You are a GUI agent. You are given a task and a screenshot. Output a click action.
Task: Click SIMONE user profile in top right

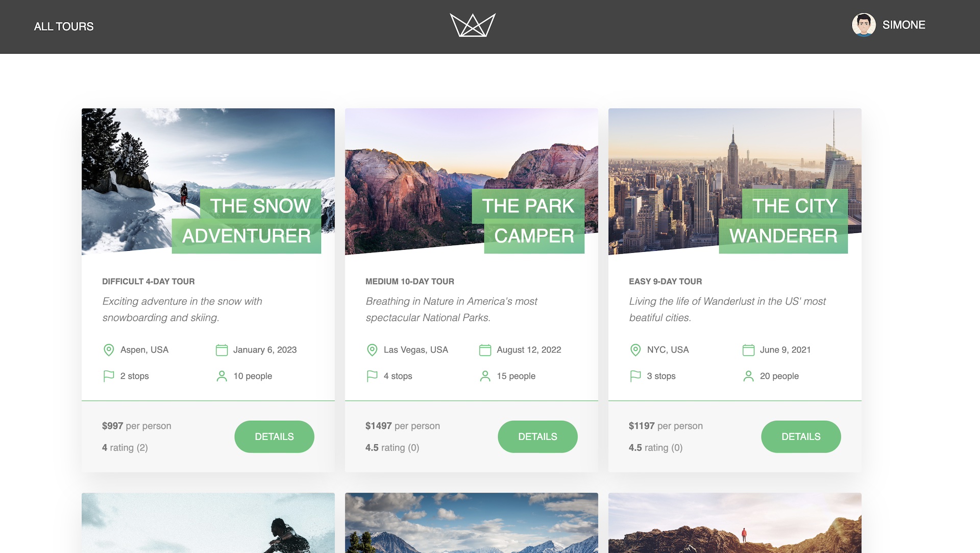pyautogui.click(x=889, y=25)
